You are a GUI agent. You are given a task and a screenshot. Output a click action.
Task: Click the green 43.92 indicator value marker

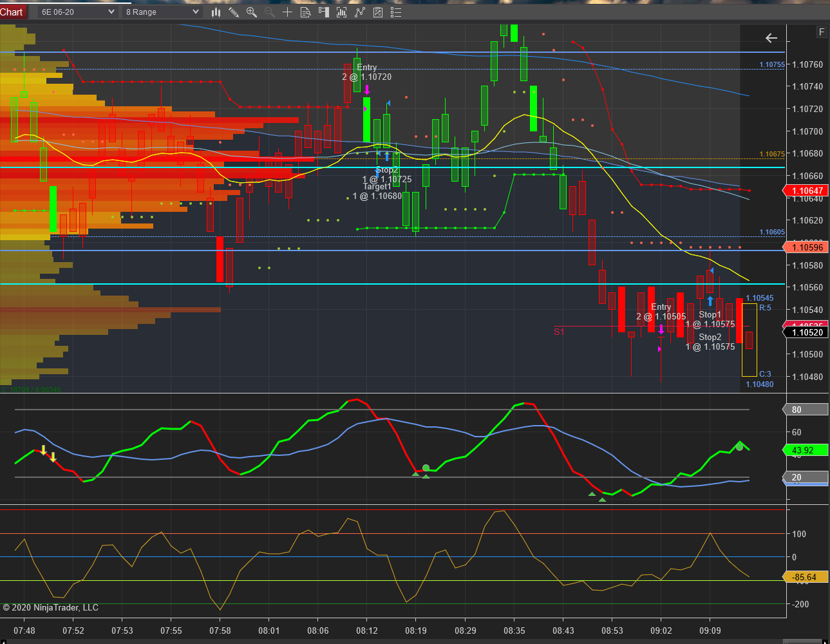[805, 450]
